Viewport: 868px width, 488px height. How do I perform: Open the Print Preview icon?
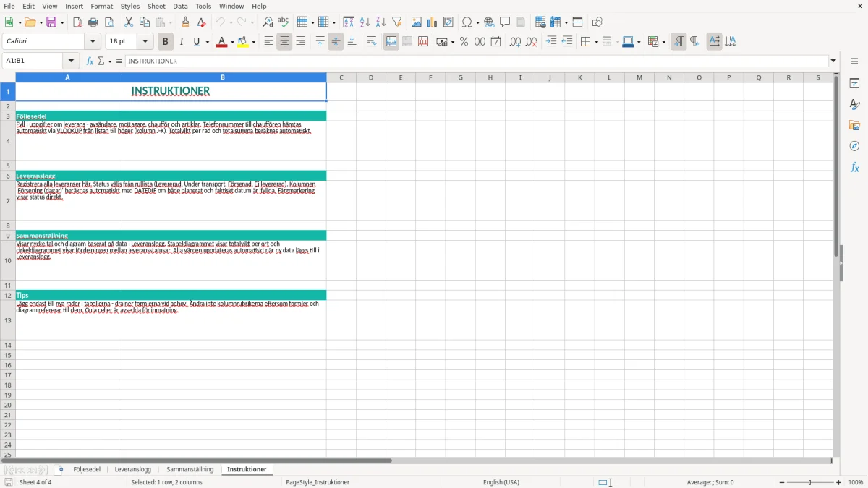pos(109,22)
